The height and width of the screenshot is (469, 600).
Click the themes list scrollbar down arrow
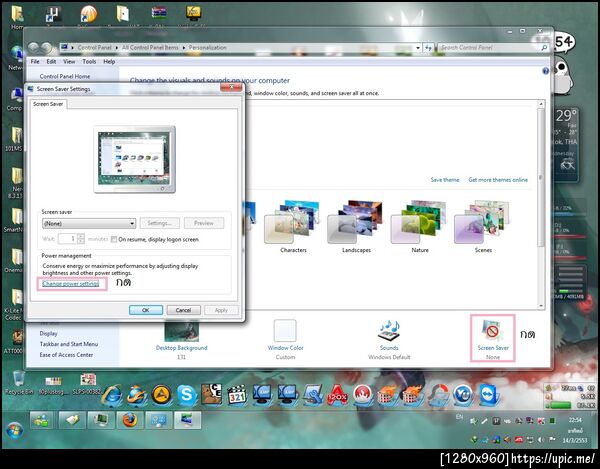tap(541, 306)
